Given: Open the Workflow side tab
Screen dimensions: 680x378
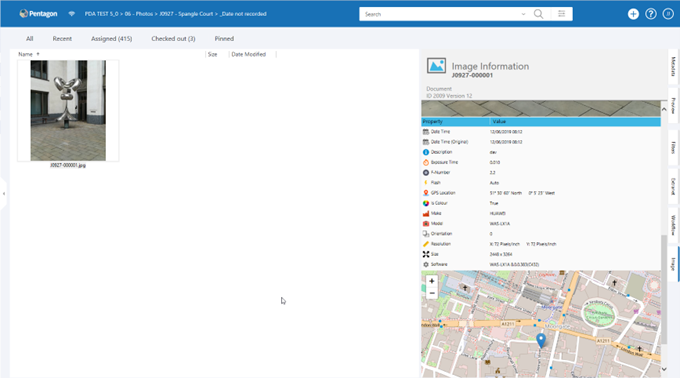Looking at the screenshot, I should (673, 225).
